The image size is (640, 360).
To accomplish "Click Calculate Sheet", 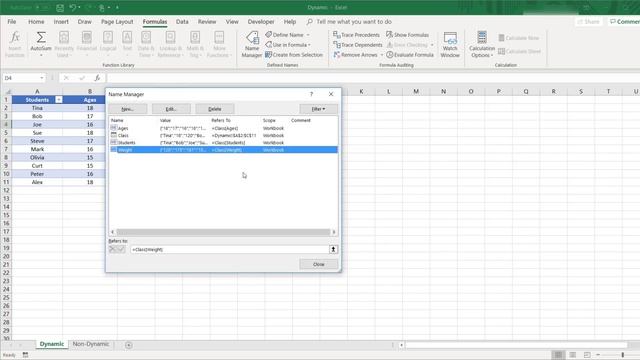I will click(520, 51).
